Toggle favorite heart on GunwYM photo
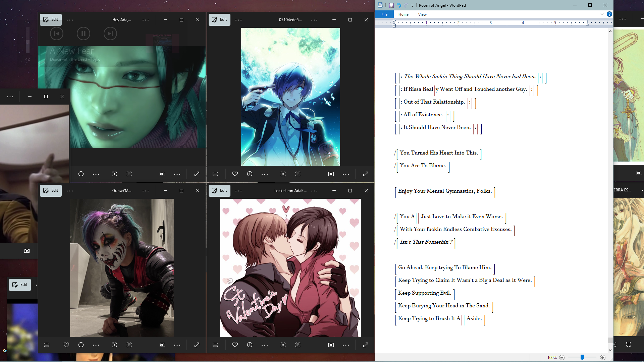Image resolution: width=644 pixels, height=362 pixels. 66,345
